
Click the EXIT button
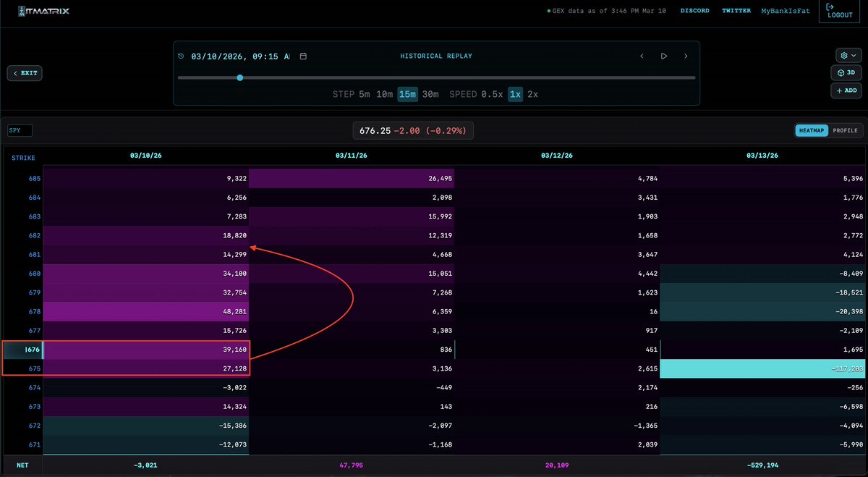pos(25,73)
